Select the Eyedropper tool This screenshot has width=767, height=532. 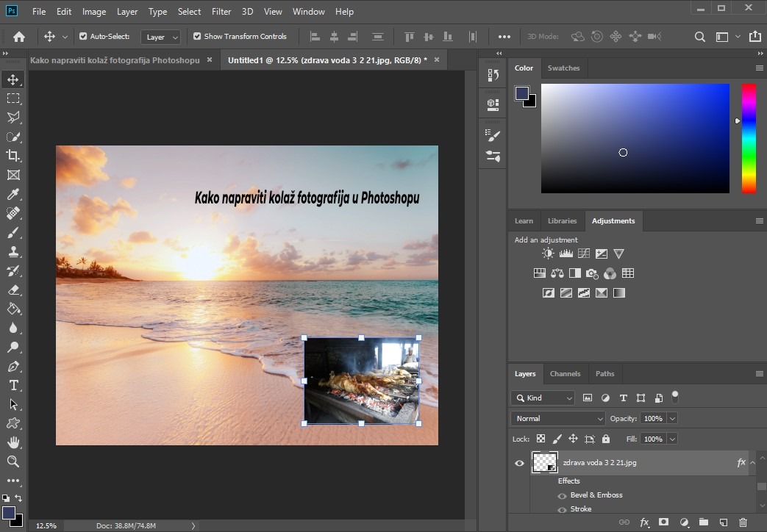pos(13,194)
